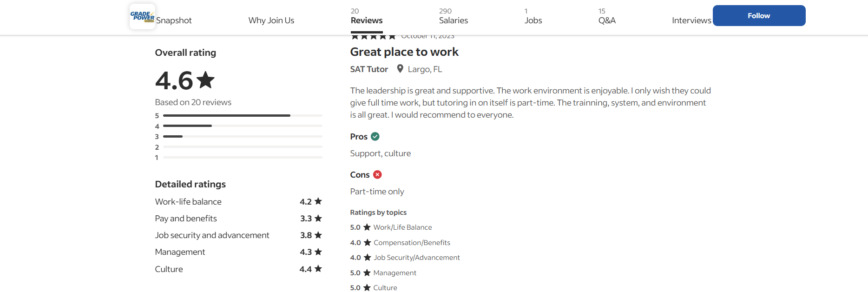The image size is (868, 292).
Task: Open the Great place to work review title
Action: [x=404, y=52]
